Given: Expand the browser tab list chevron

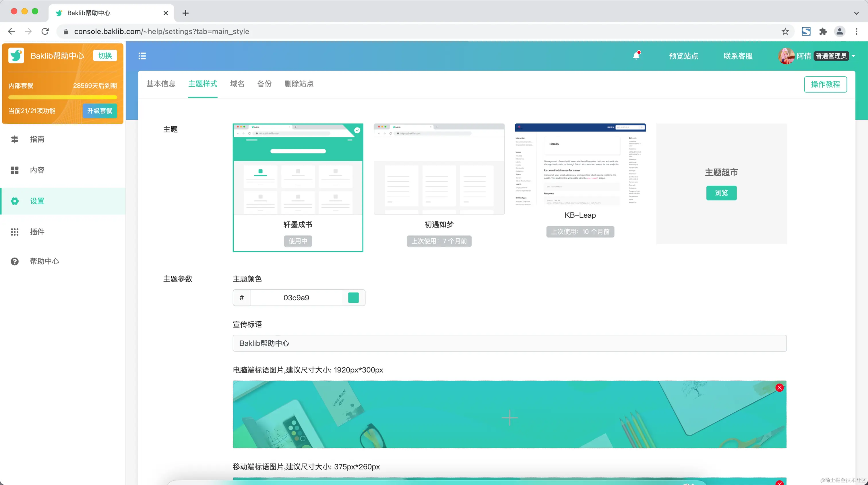Looking at the screenshot, I should [x=856, y=13].
